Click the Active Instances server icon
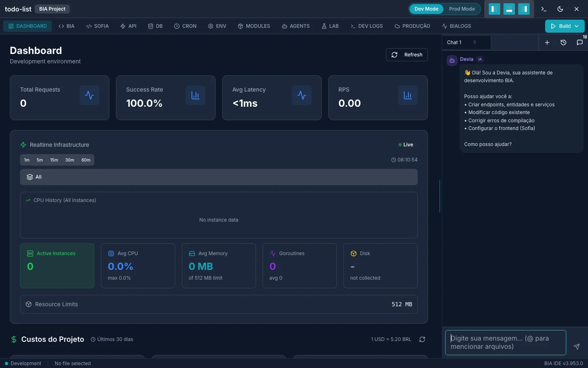The image size is (588, 368). point(30,254)
